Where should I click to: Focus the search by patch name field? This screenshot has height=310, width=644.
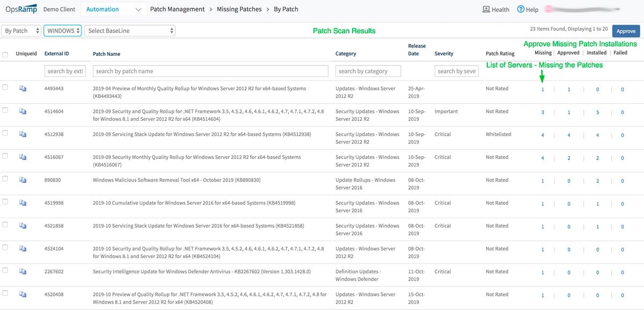(x=210, y=71)
